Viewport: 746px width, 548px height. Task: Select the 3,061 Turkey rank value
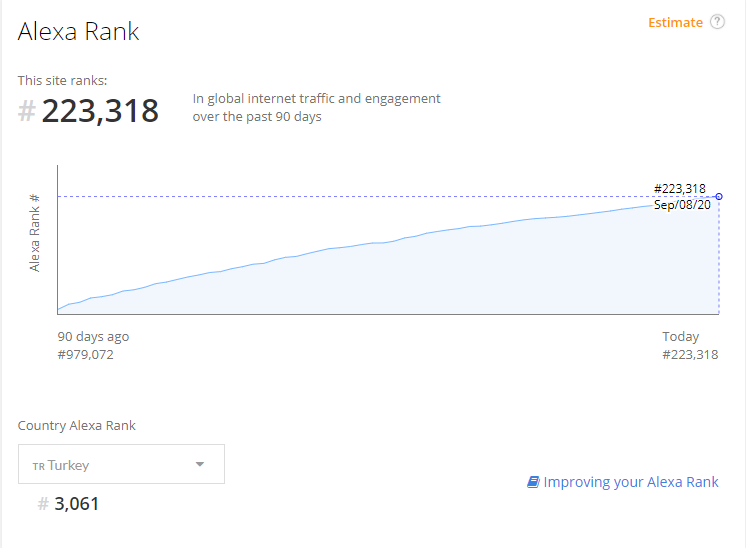point(77,504)
